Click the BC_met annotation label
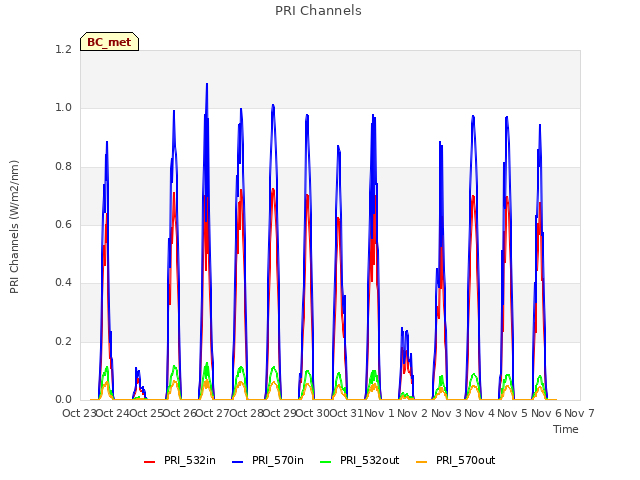 [109, 42]
